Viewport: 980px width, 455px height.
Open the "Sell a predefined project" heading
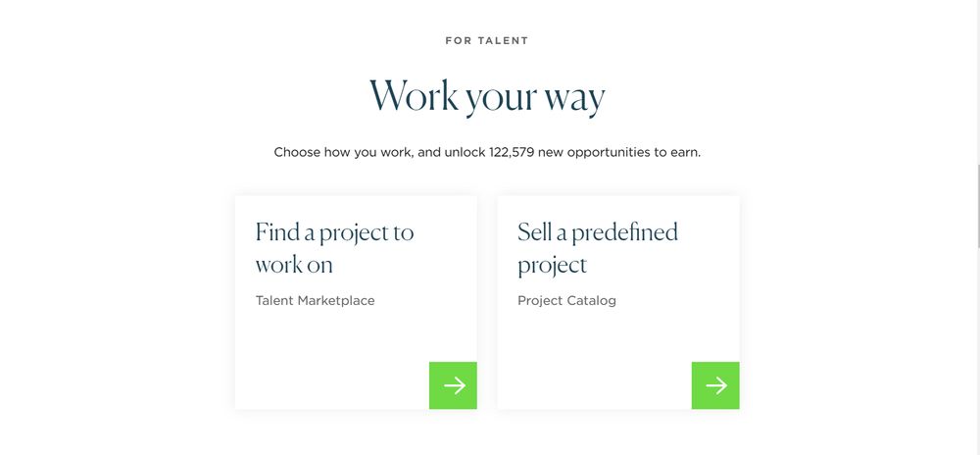click(x=598, y=248)
